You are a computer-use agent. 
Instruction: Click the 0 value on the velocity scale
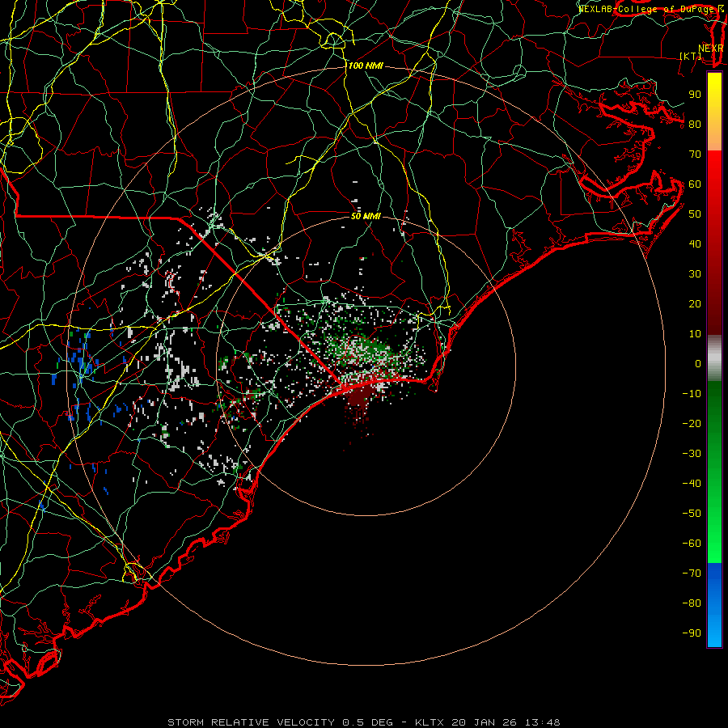tap(698, 364)
